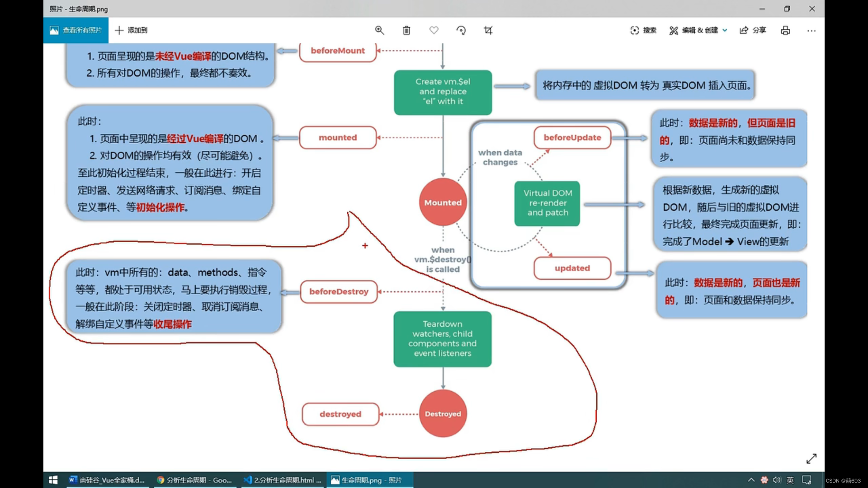The height and width of the screenshot is (488, 868).
Task: Click the zoom magnifier icon
Action: pyautogui.click(x=379, y=30)
